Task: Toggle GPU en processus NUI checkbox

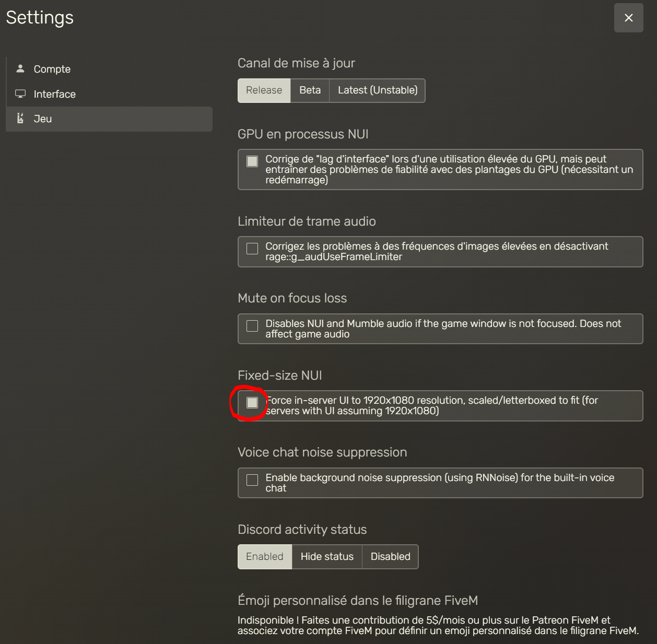Action: (x=252, y=161)
